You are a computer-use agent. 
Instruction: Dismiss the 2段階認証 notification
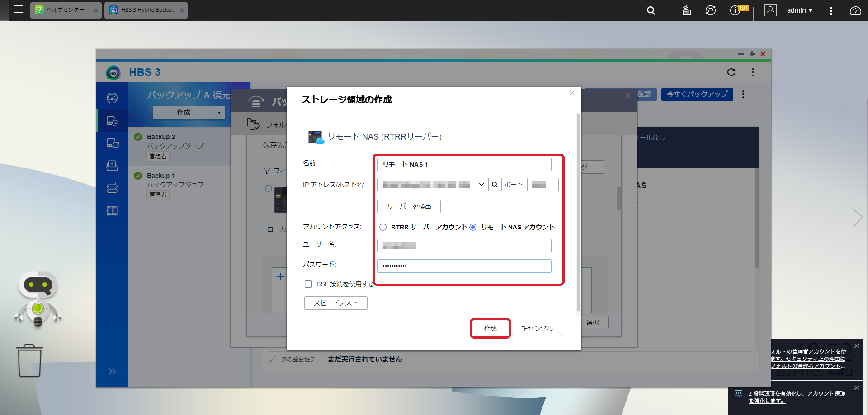click(x=856, y=388)
